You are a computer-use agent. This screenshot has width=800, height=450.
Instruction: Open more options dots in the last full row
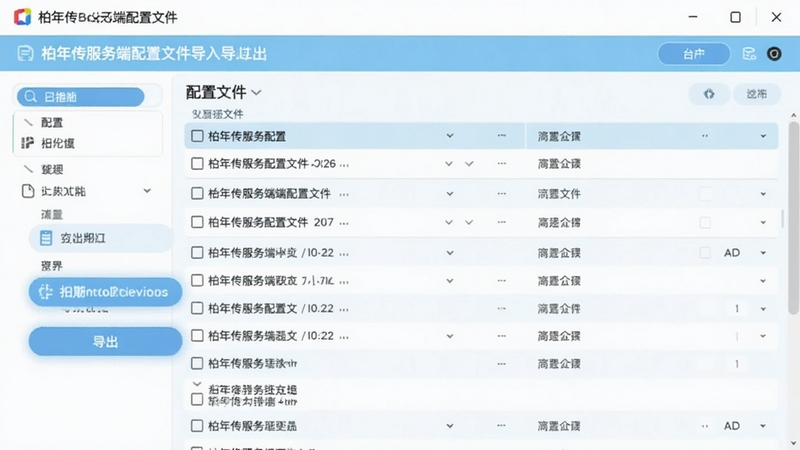tap(502, 426)
